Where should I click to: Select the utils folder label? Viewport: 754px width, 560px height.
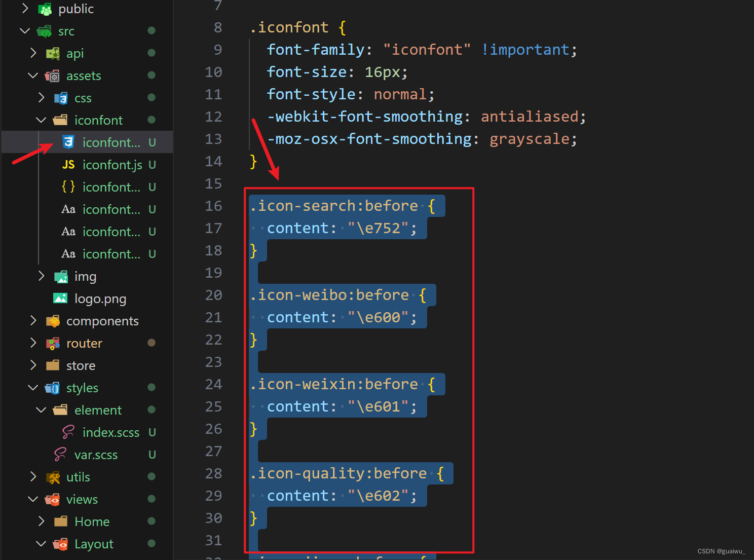coord(78,477)
